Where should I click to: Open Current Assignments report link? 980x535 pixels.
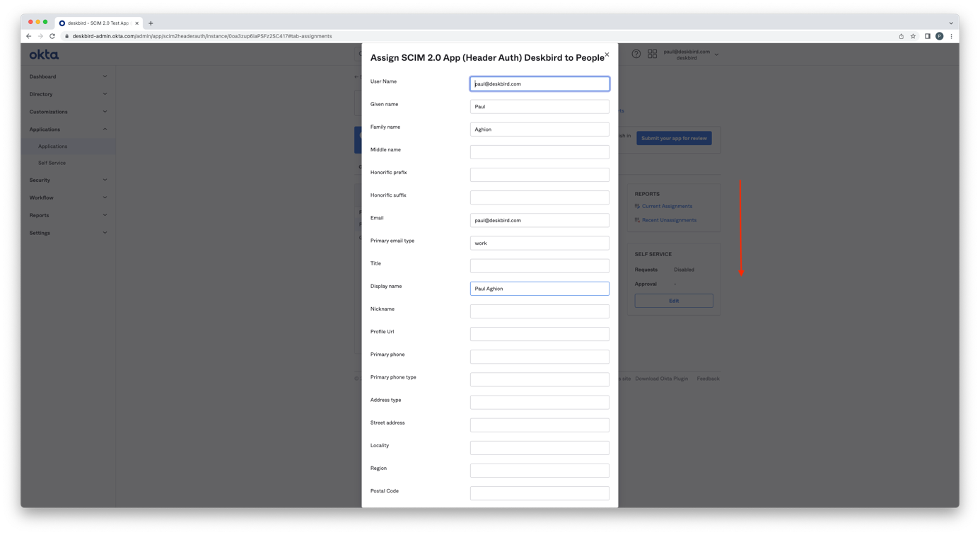667,206
